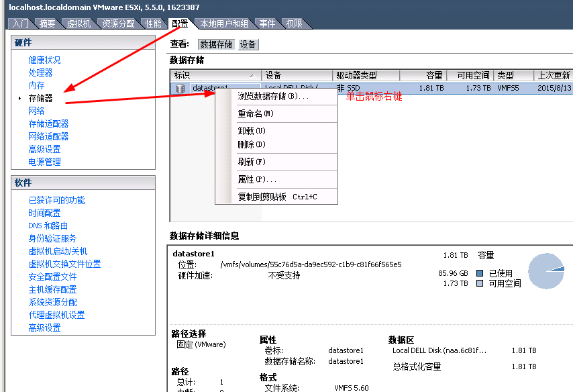Click the sort arrow in the 标识 column header

pyautogui.click(x=252, y=76)
